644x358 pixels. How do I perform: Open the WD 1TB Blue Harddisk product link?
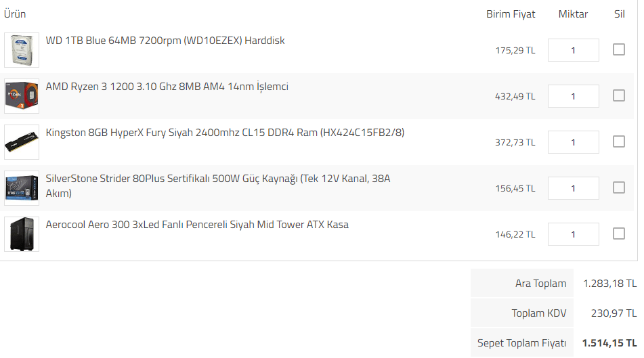point(165,41)
